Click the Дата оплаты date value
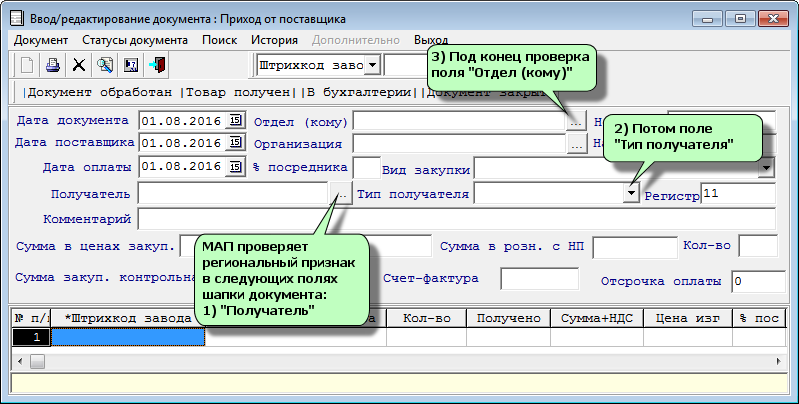799x404 pixels. [181, 167]
